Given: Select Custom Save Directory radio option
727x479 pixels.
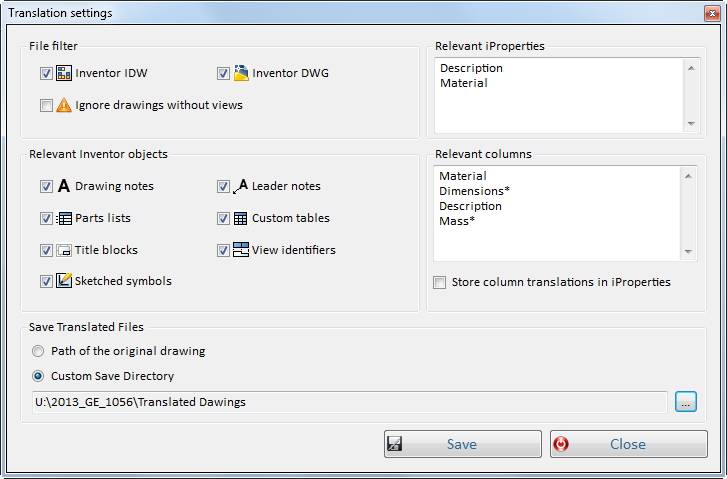Looking at the screenshot, I should click(x=38, y=376).
